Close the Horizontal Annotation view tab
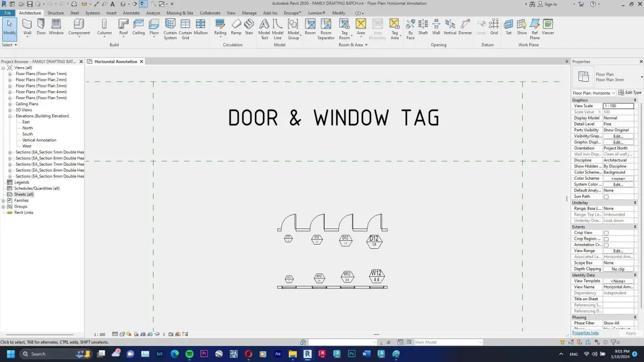This screenshot has height=362, width=644. pos(142,62)
